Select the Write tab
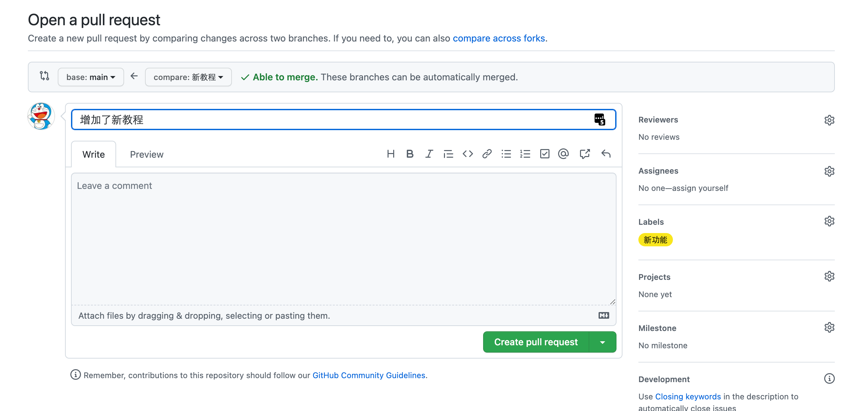Screen dimensions: 868x411 click(x=93, y=154)
